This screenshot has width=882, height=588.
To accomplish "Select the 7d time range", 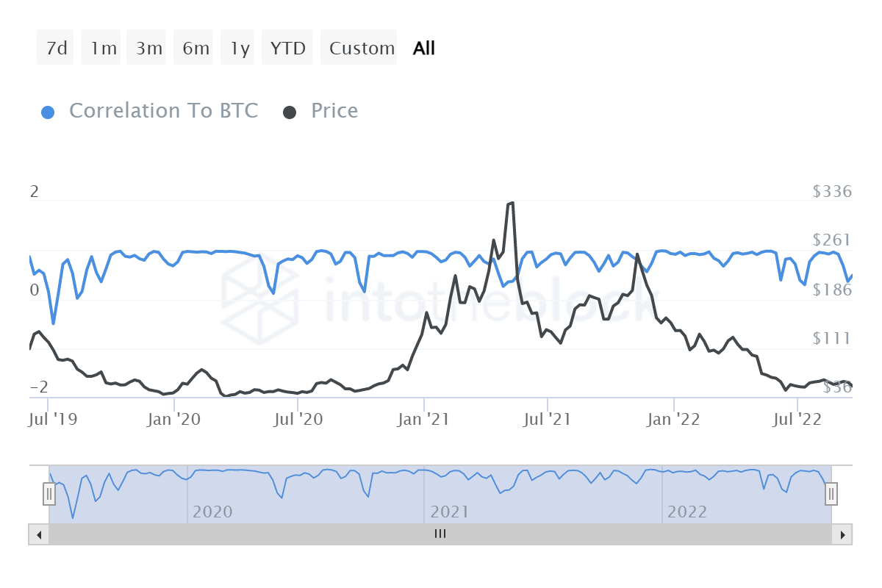I will point(56,49).
